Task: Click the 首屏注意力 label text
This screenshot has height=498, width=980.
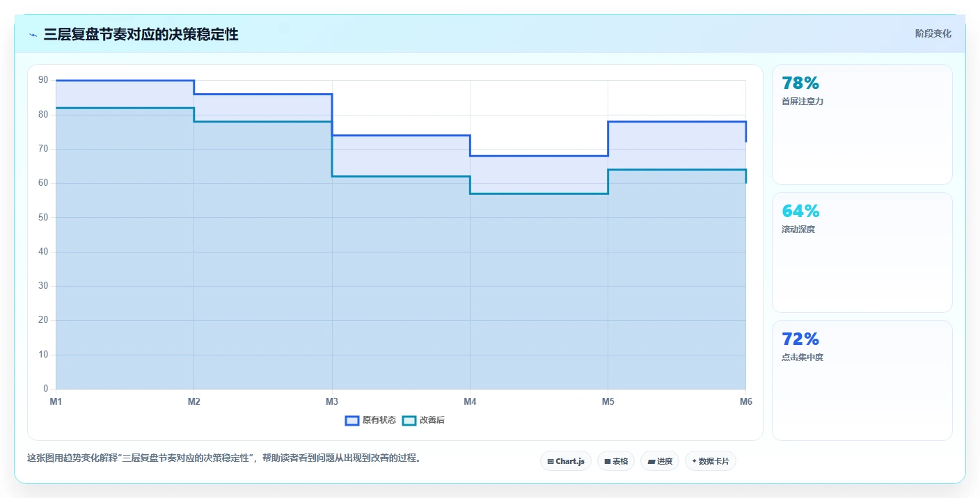Action: (803, 102)
